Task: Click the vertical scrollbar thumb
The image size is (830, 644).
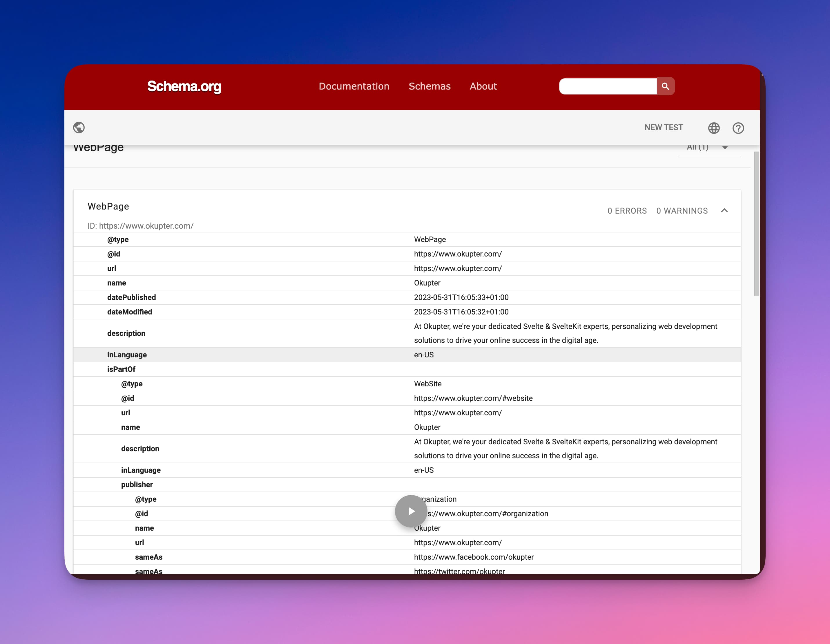Action: pyautogui.click(x=756, y=224)
